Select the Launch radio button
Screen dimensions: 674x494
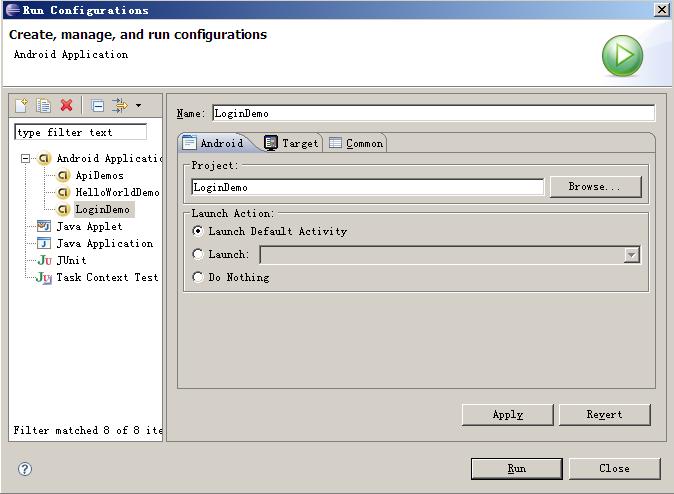[198, 255]
